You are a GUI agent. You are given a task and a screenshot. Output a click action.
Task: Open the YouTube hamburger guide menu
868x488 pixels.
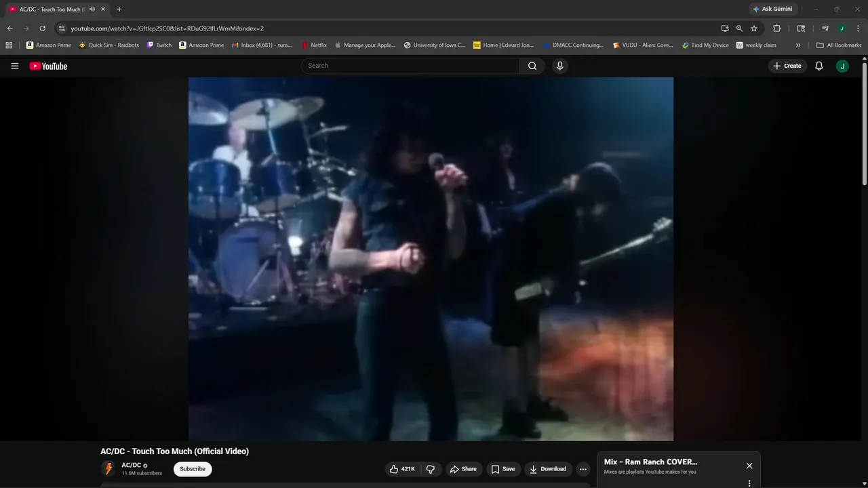15,66
